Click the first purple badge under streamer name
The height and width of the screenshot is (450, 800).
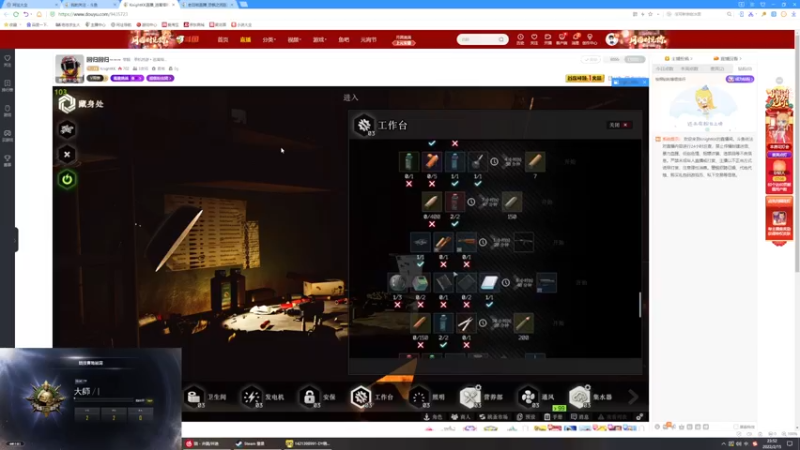click(x=127, y=78)
